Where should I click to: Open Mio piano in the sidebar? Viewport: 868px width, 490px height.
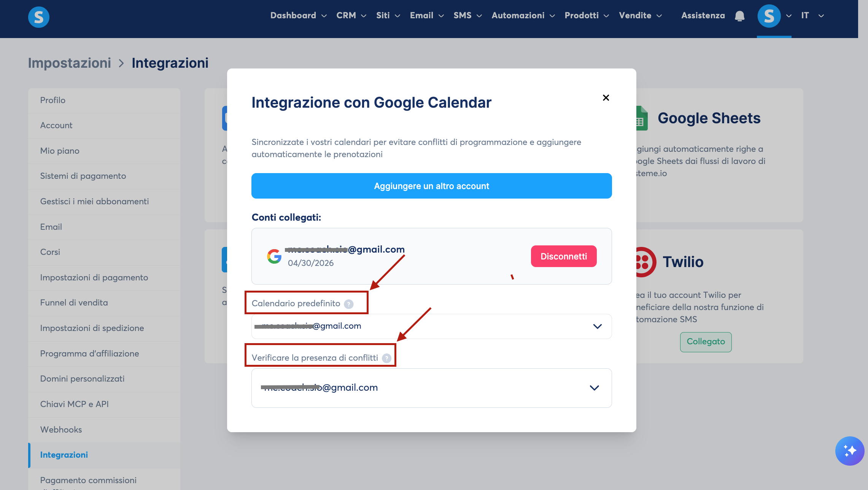pos(104,151)
